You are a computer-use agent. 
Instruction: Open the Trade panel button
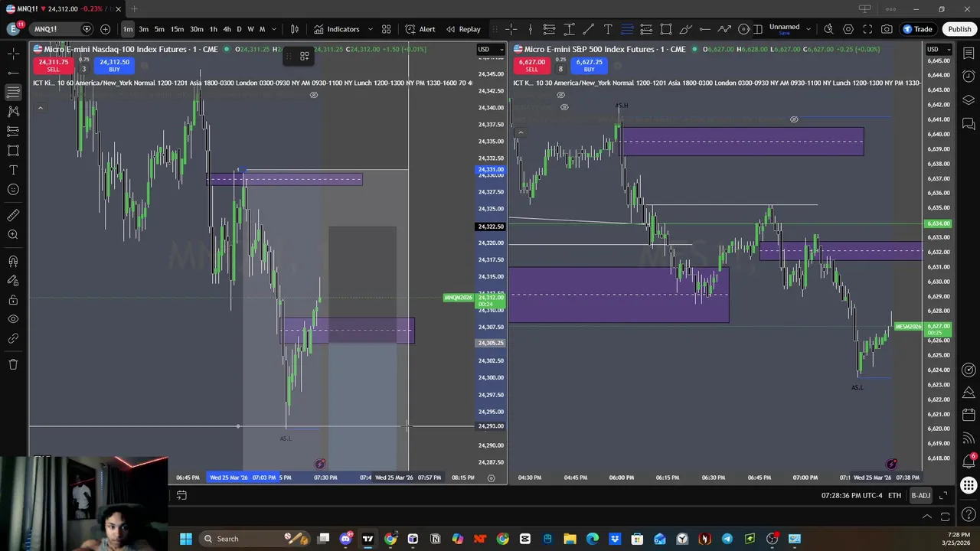click(x=917, y=29)
